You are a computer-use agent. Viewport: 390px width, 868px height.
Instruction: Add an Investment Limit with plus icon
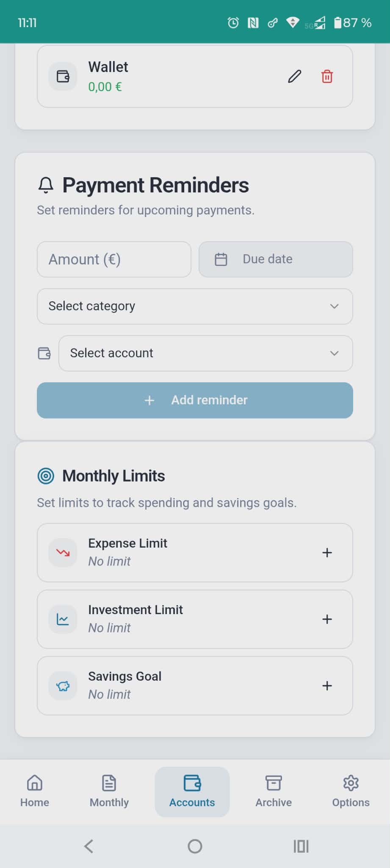point(327,619)
